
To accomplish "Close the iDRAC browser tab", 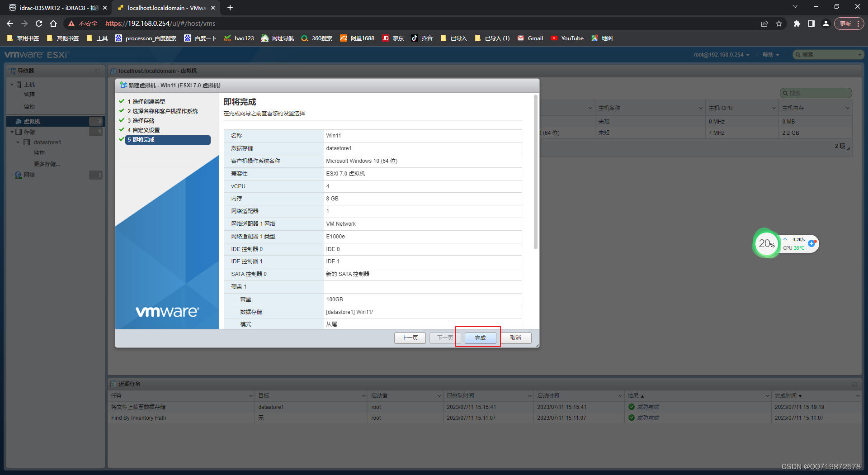I will (x=105, y=8).
